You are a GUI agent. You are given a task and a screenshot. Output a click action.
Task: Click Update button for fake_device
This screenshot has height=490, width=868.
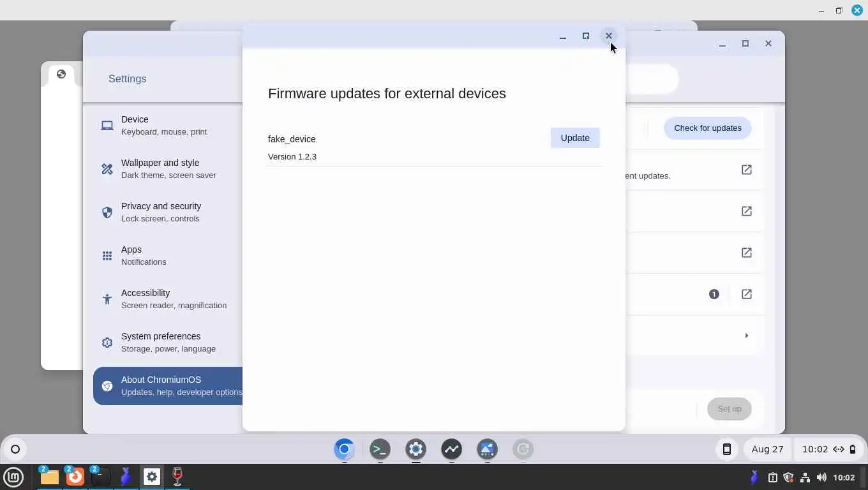coord(575,138)
